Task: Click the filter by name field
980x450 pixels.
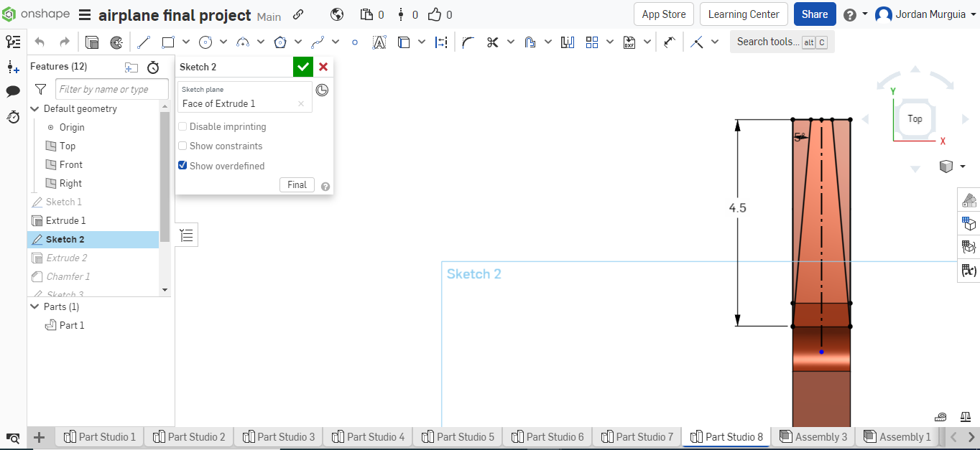Action: pos(111,88)
